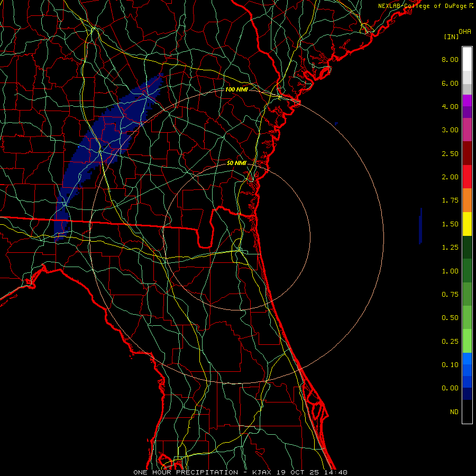476x476 pixels.
Task: Click the 3.00 legend value
Action: 450,130
